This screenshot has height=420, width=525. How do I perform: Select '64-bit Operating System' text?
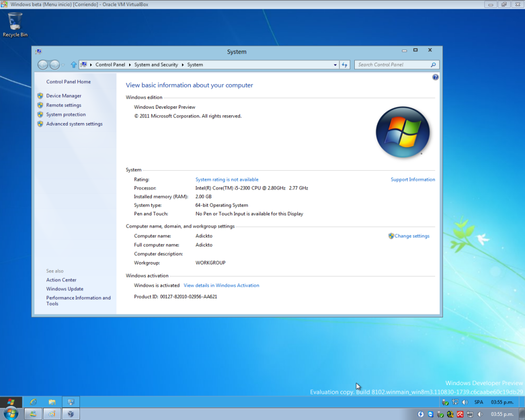point(221,205)
